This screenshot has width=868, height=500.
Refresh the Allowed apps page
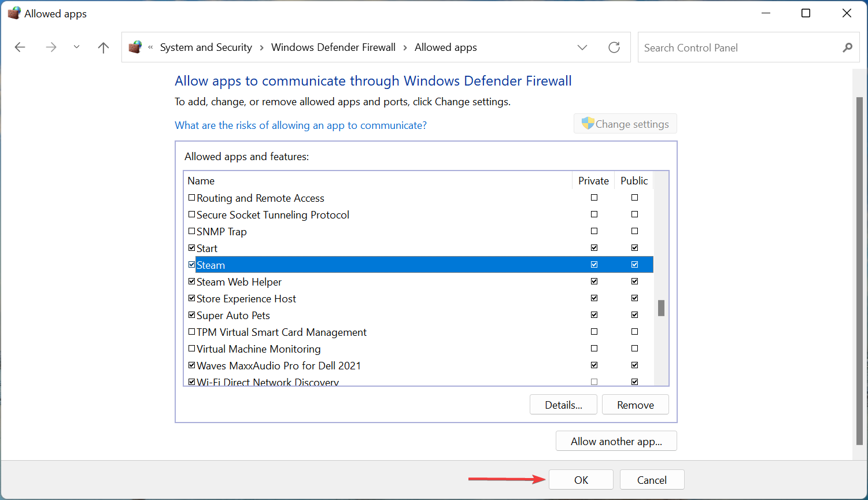(614, 47)
